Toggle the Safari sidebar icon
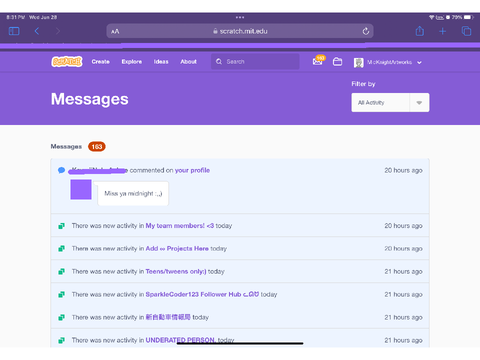 (x=14, y=31)
